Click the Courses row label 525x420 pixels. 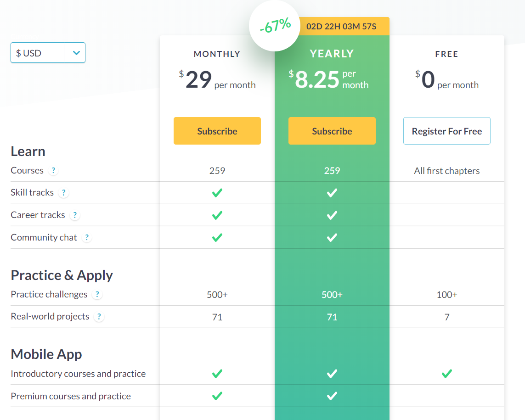pyautogui.click(x=27, y=170)
